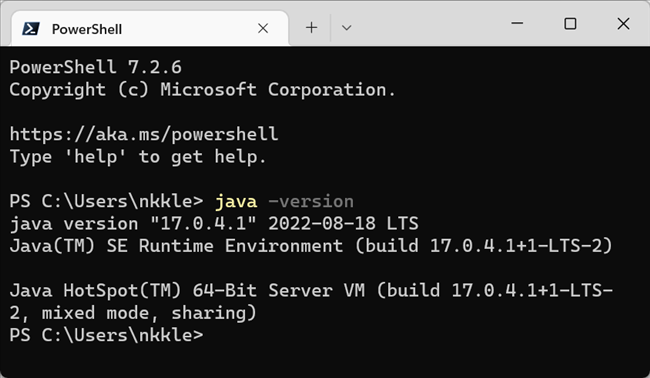The height and width of the screenshot is (378, 650).
Task: Click the 'Java HotSpot(TM) 64-Bit Server VM' line
Action: pos(311,291)
